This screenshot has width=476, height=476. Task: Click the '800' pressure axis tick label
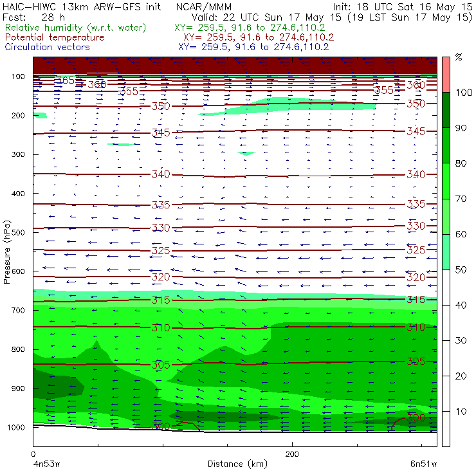18,349
